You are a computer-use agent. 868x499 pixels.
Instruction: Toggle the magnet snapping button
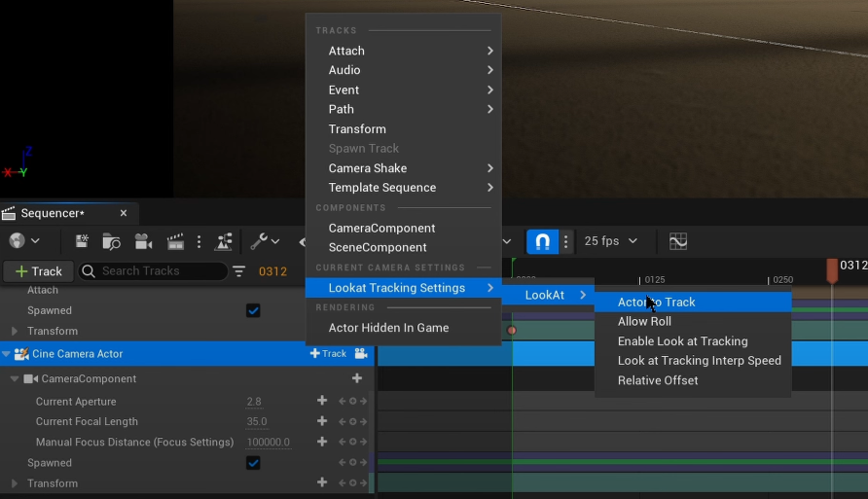pos(543,241)
